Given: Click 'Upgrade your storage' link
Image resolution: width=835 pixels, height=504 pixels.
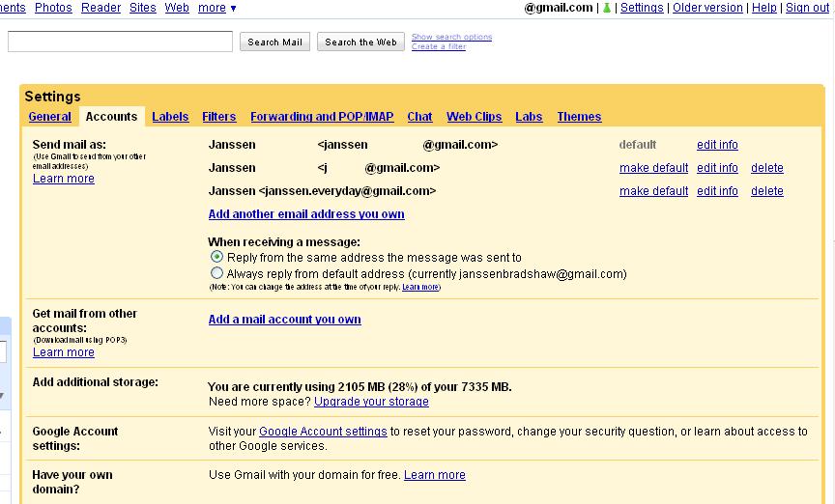Looking at the screenshot, I should click(371, 402).
